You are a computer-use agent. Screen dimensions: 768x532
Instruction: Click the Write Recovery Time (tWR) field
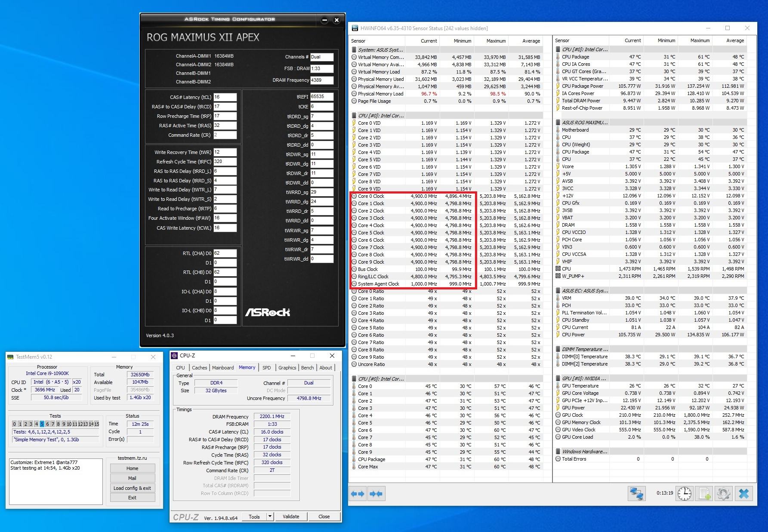[225, 152]
